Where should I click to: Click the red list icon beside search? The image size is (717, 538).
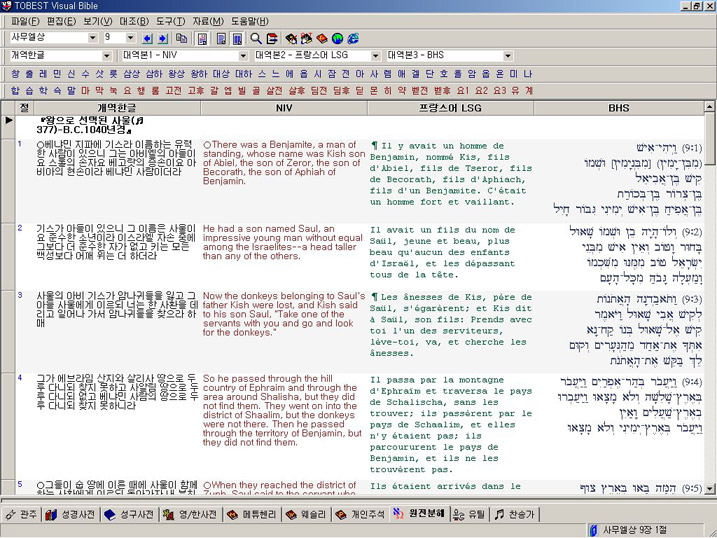tap(272, 39)
